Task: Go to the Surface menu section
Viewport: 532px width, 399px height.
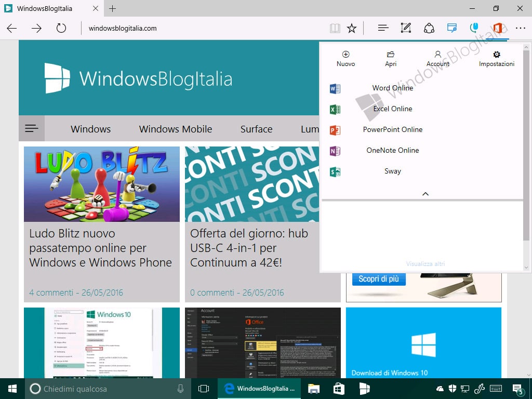Action: click(257, 129)
